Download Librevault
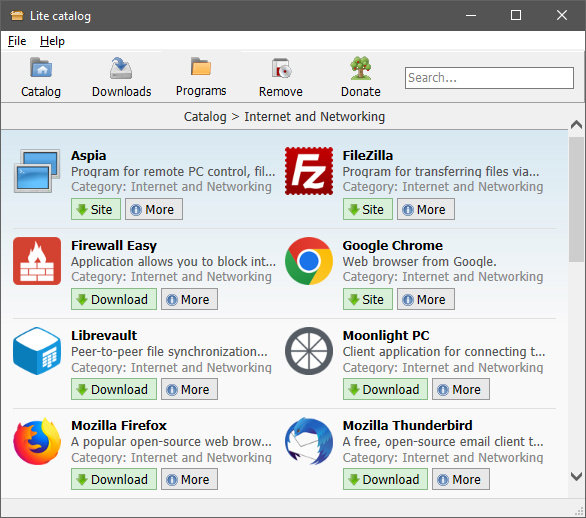Viewport: 586px width, 518px height. tap(114, 389)
